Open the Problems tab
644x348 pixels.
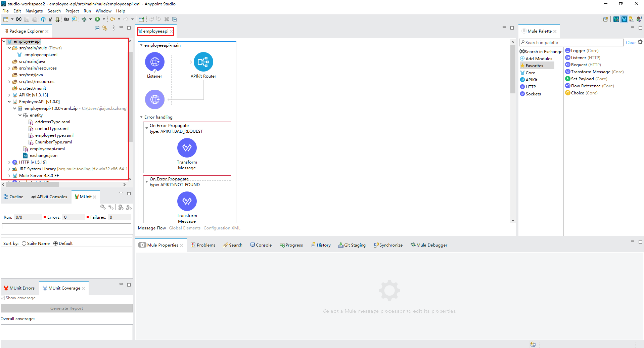(203, 245)
